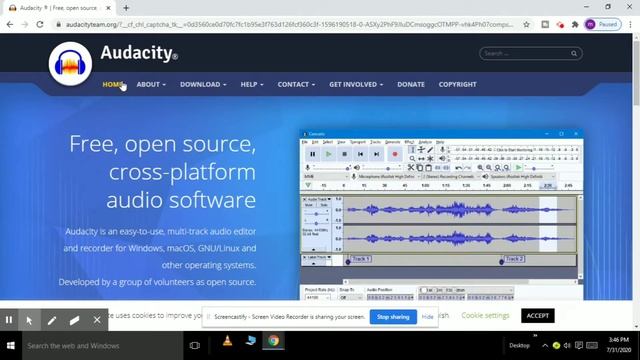Expand the ABOUT menu
This screenshot has width=640, height=360.
click(151, 84)
